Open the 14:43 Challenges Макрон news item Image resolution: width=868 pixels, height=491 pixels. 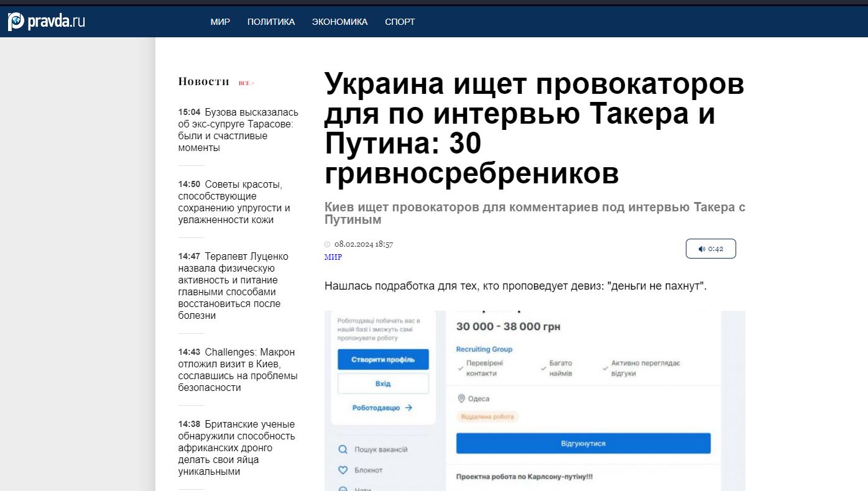click(x=238, y=370)
